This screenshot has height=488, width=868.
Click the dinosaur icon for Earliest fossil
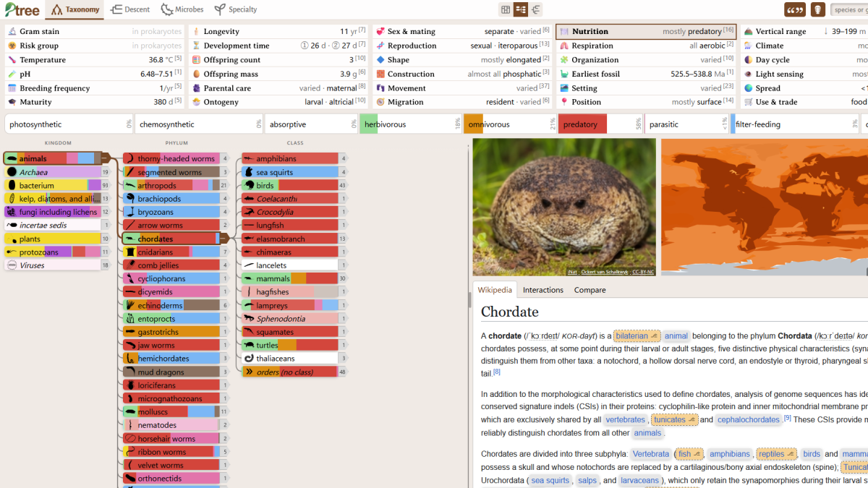pyautogui.click(x=565, y=74)
